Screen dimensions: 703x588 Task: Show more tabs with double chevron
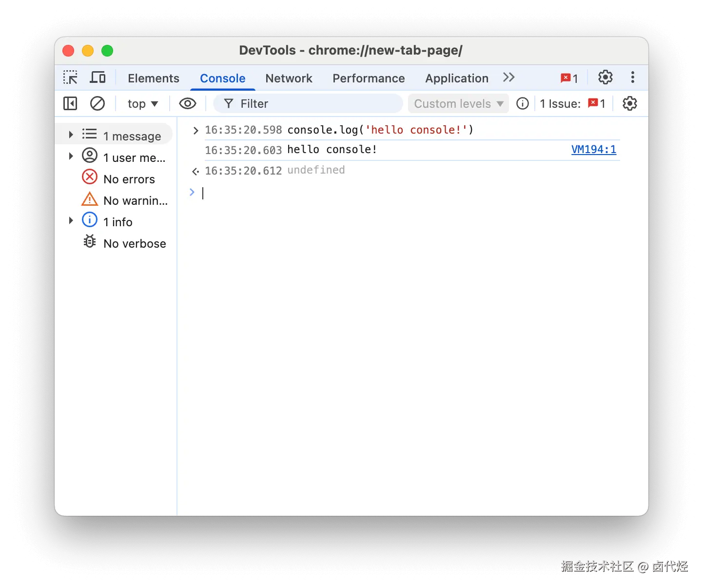pyautogui.click(x=509, y=78)
